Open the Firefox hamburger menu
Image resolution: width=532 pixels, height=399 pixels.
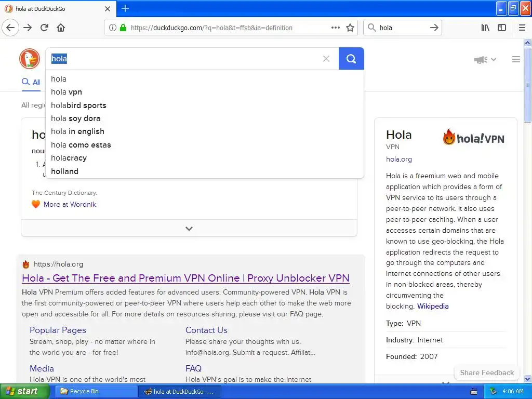click(522, 28)
